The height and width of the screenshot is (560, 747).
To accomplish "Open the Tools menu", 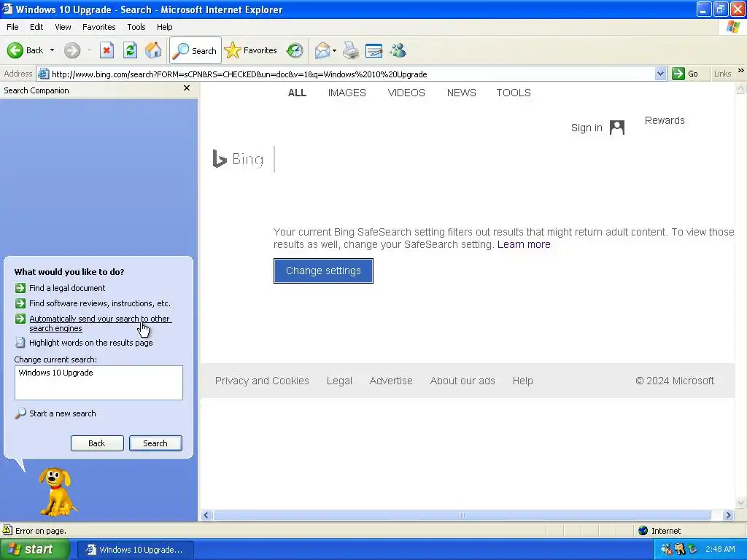I will [136, 27].
